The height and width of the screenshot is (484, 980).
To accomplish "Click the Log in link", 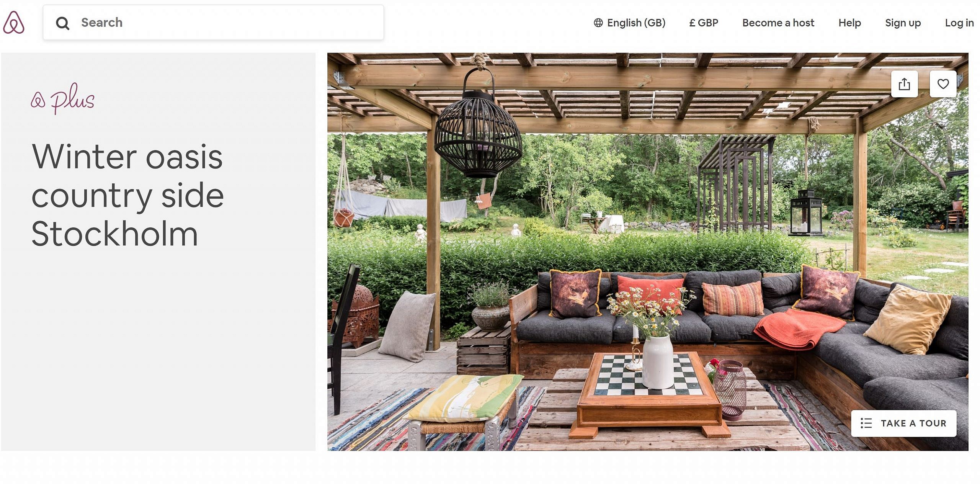I will point(959,23).
